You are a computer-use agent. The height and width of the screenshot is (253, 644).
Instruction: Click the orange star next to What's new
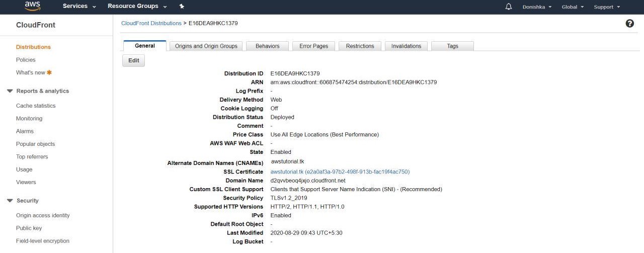coord(49,72)
